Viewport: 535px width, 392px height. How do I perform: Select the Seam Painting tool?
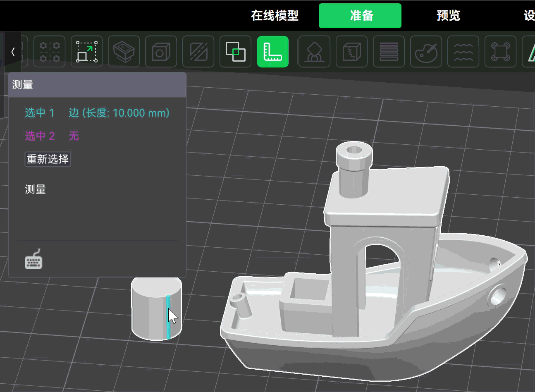pyautogui.click(x=351, y=52)
